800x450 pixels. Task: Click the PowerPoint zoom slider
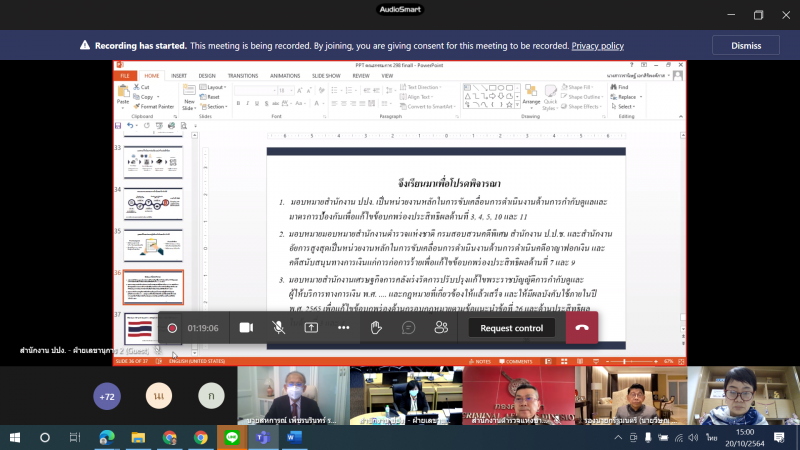click(x=631, y=361)
